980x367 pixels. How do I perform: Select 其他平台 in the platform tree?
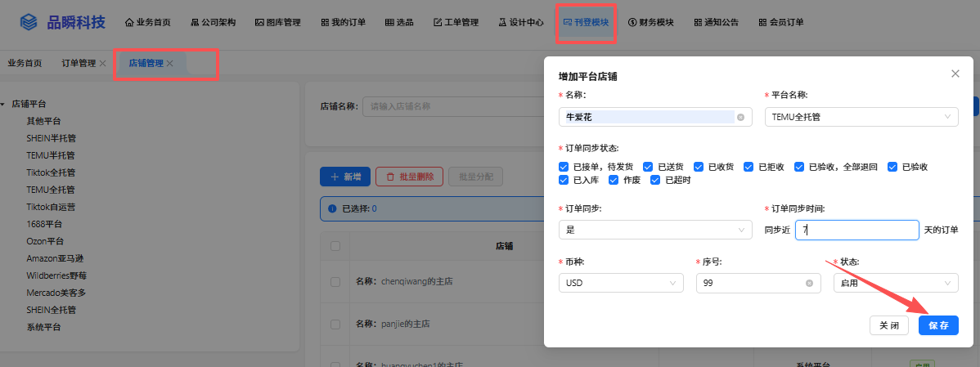43,121
